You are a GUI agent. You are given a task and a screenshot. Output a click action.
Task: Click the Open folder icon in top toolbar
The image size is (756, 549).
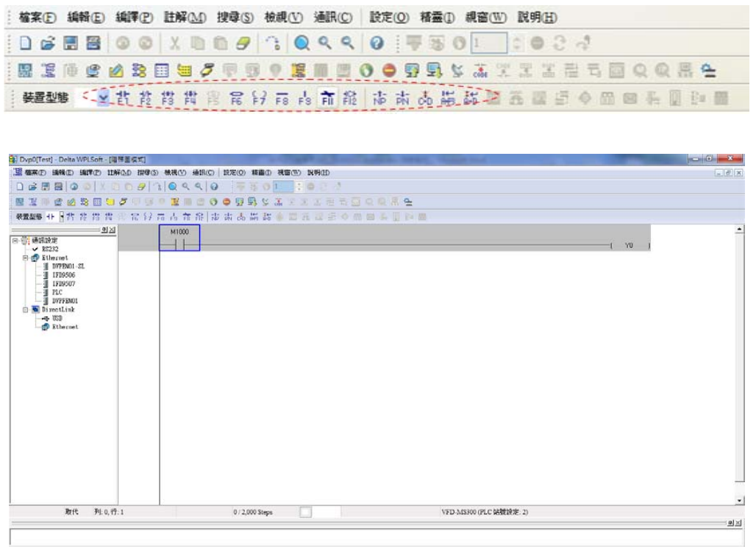pyautogui.click(x=49, y=44)
